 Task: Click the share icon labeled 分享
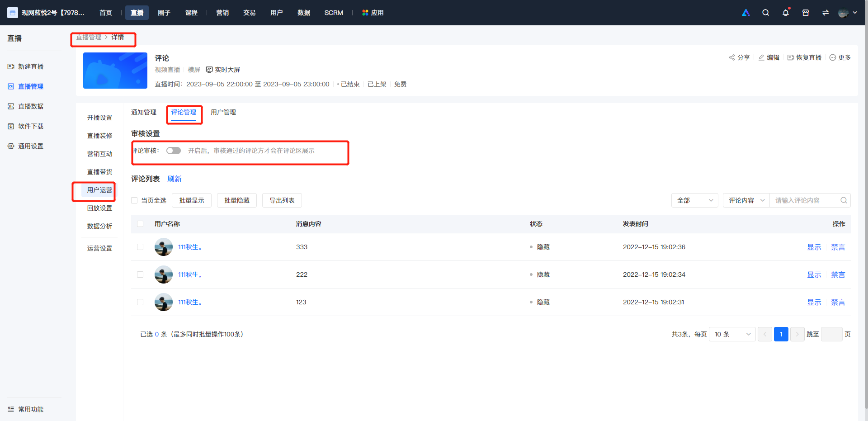click(732, 57)
